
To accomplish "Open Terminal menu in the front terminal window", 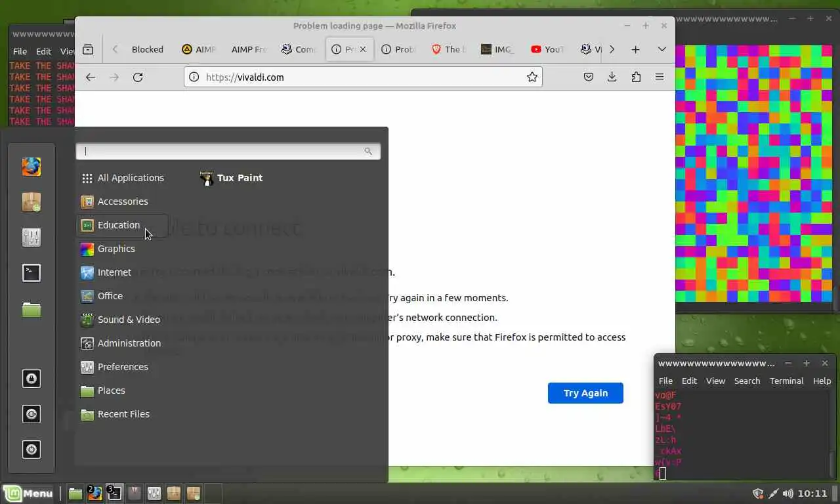I will pos(786,381).
